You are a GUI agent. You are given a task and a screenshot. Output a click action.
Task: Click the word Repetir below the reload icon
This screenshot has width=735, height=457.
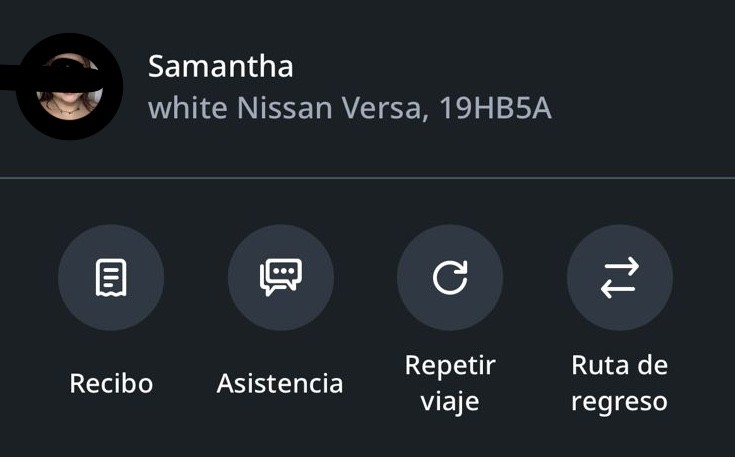pyautogui.click(x=450, y=366)
